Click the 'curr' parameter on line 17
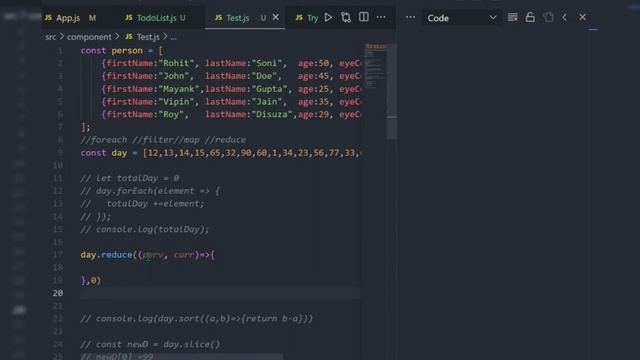 (x=184, y=255)
